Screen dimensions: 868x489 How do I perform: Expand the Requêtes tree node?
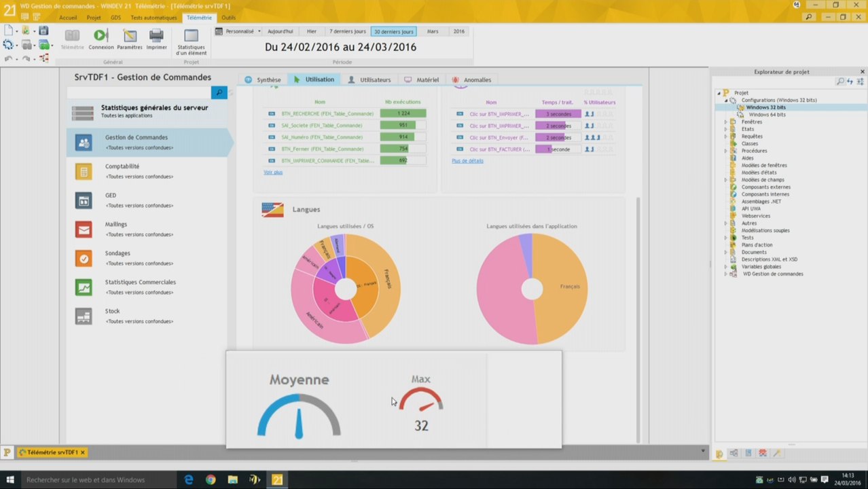725,137
